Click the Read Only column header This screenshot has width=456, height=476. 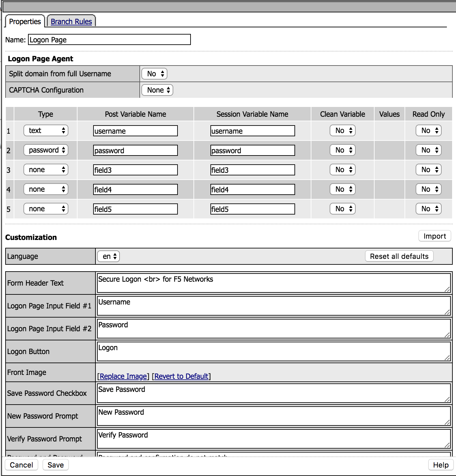pyautogui.click(x=429, y=114)
